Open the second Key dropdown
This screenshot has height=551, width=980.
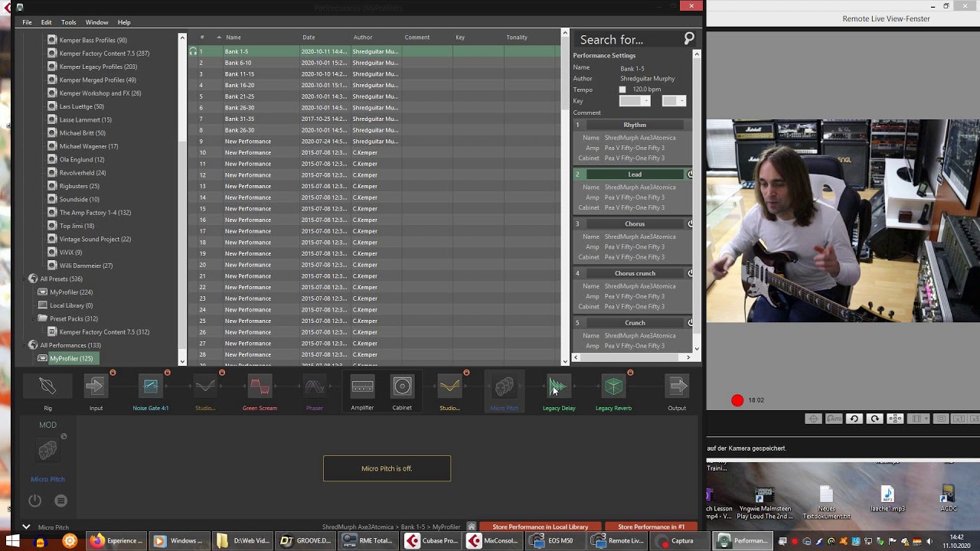[674, 101]
